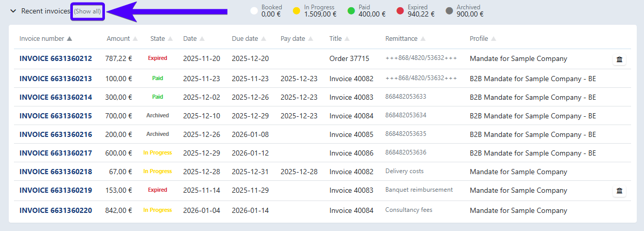Image resolution: width=644 pixels, height=231 pixels.
Task: Click the white Booked status dot
Action: point(254,11)
